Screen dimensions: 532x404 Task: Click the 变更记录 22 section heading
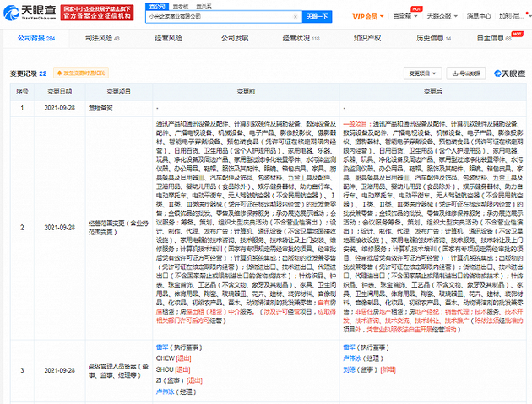point(28,73)
